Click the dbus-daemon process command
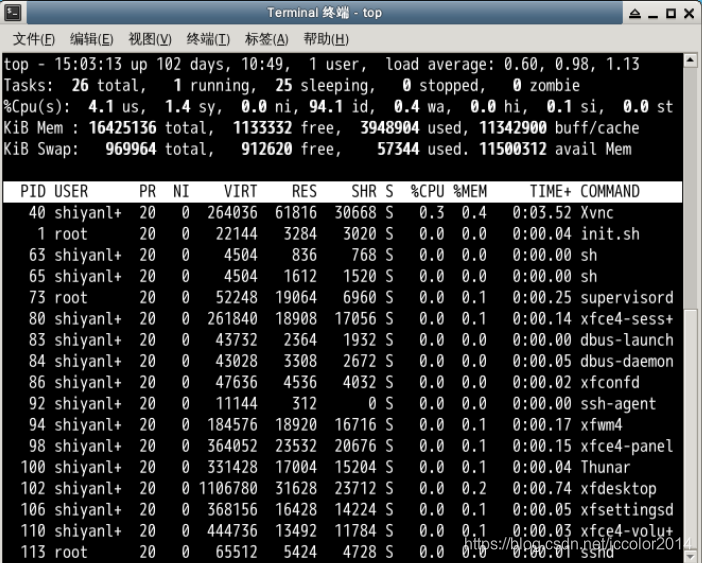 pos(627,361)
